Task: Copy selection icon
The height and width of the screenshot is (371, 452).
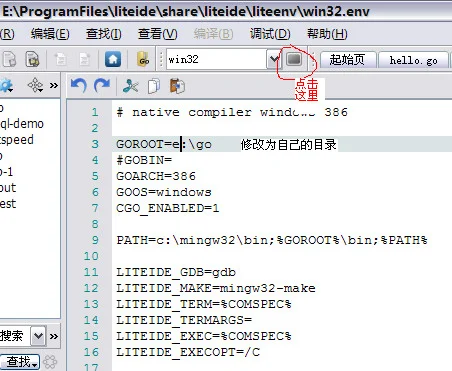Action: coord(154,86)
